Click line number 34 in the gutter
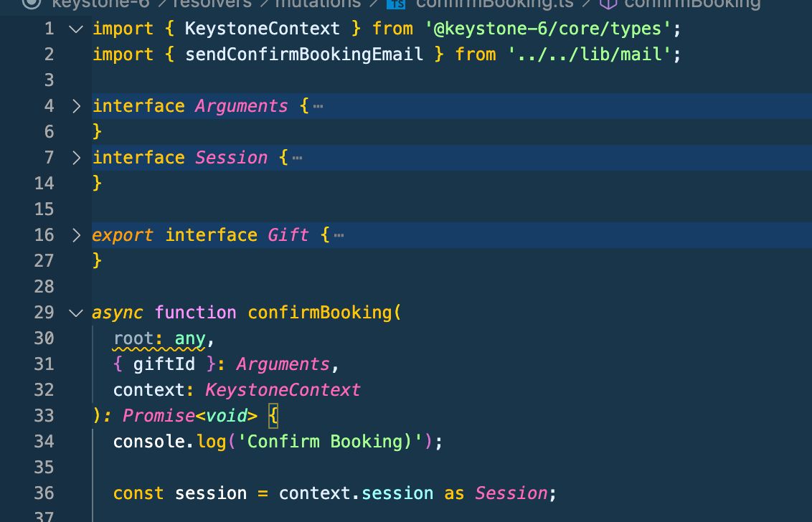Viewport: 812px width, 522px height. point(44,441)
